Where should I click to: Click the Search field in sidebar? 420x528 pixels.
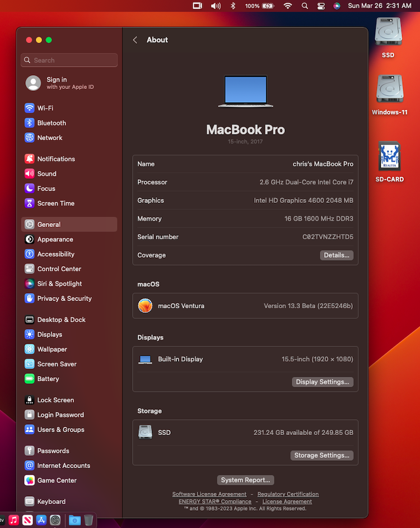pos(69,61)
